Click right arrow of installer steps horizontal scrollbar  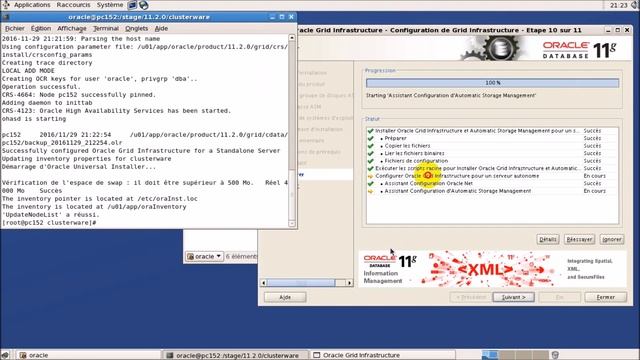pos(349,283)
